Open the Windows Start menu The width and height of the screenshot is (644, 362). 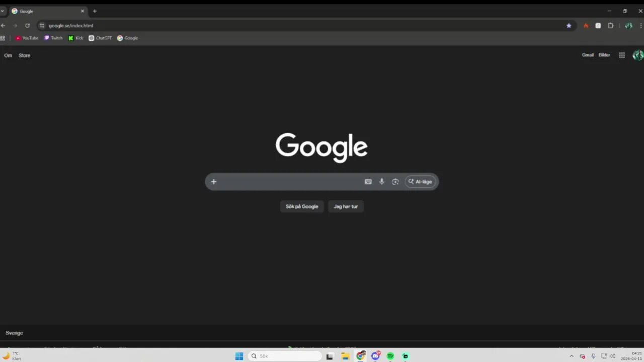point(239,356)
